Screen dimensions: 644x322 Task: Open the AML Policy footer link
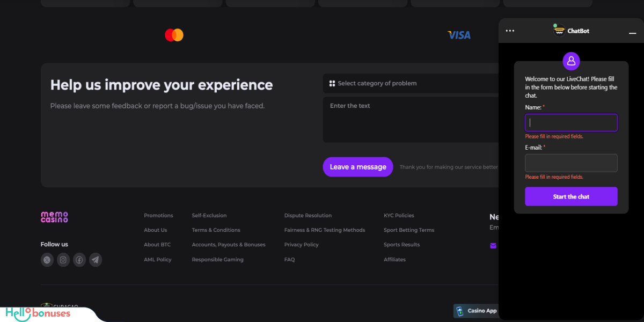coord(158,259)
